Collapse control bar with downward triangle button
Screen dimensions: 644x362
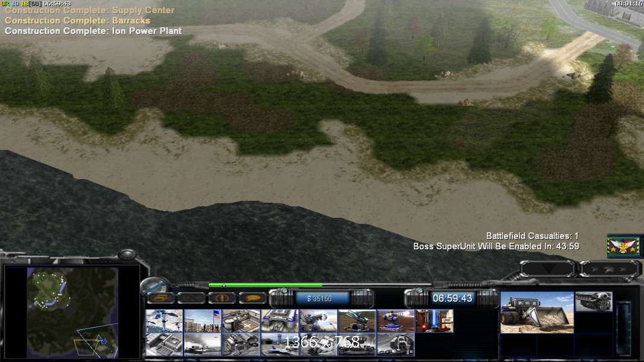(547, 269)
